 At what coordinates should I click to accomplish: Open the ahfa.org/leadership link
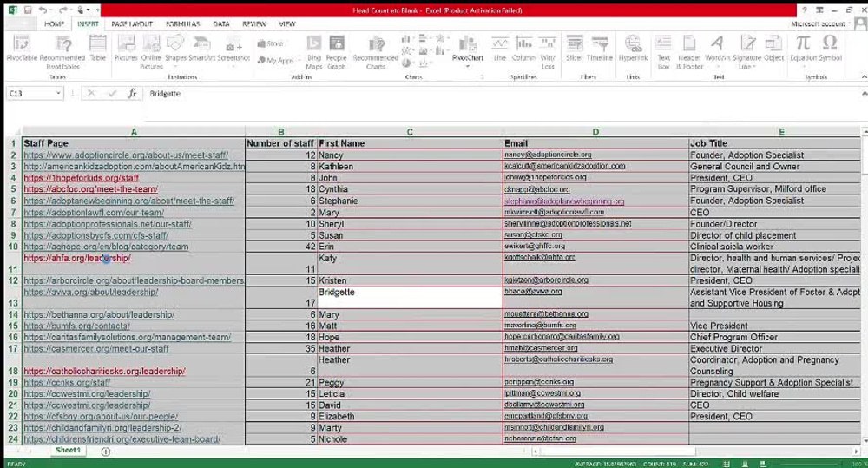pos(77,258)
